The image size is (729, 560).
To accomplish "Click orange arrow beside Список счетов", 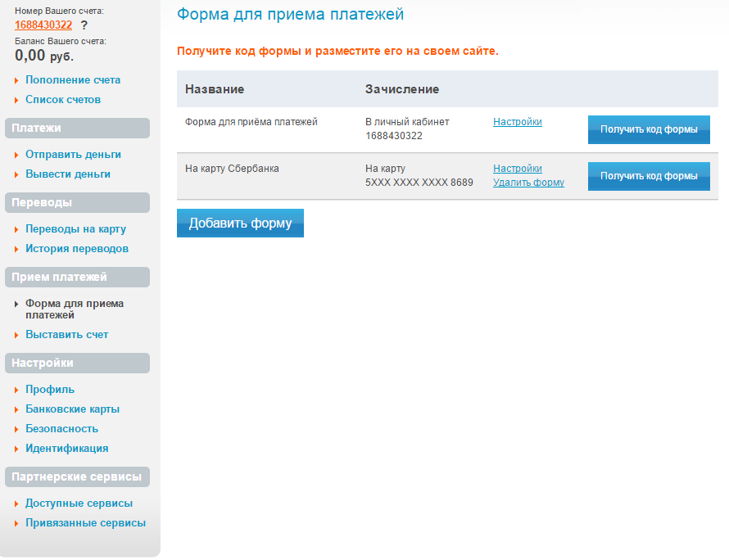I will [16, 100].
